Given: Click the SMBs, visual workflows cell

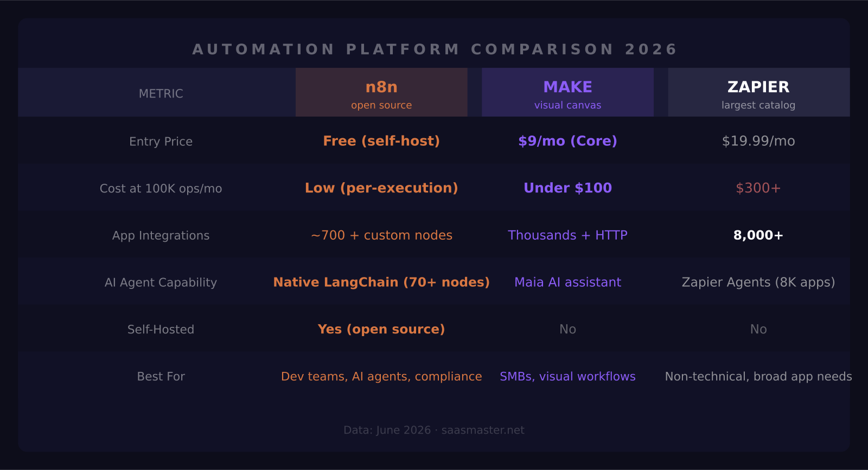Looking at the screenshot, I should 567,376.
